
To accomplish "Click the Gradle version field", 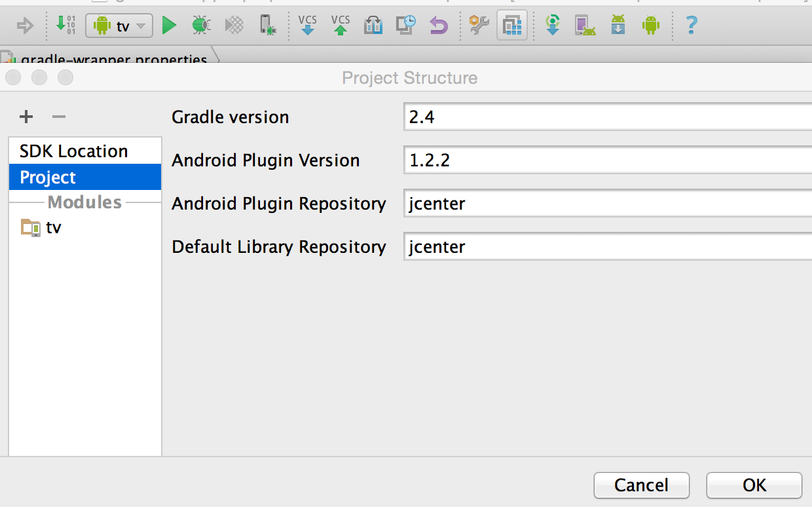I will pyautogui.click(x=608, y=117).
